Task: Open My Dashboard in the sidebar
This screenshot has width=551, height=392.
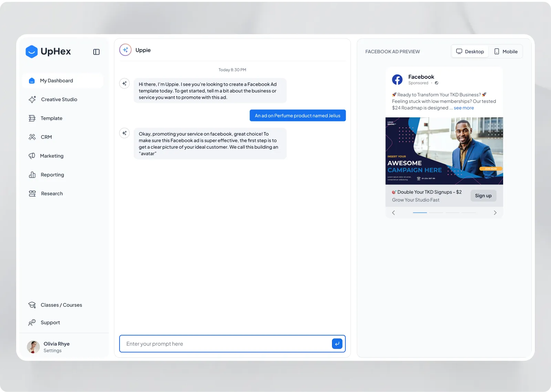Action: pyautogui.click(x=63, y=81)
